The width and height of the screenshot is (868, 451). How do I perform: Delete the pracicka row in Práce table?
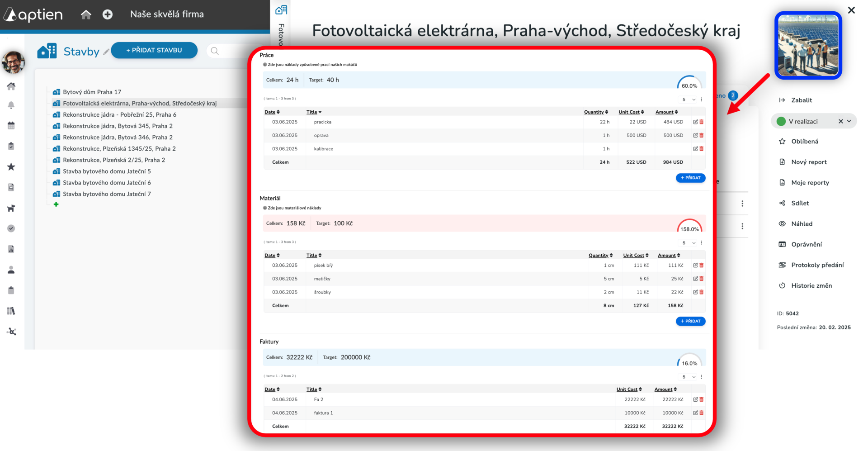click(x=702, y=122)
